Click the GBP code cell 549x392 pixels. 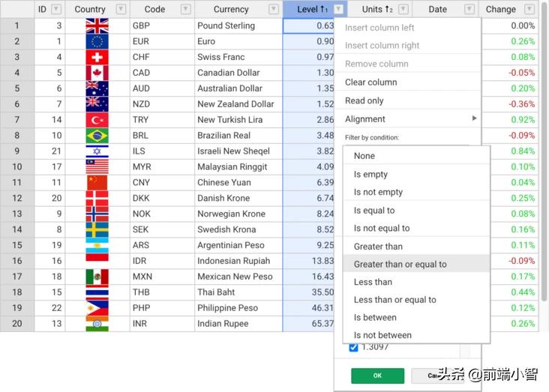tap(162, 26)
